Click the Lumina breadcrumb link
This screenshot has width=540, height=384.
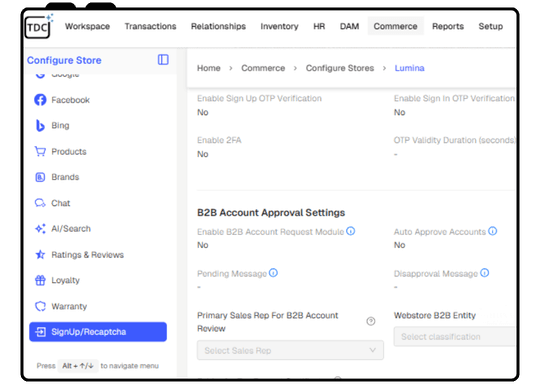(x=409, y=68)
